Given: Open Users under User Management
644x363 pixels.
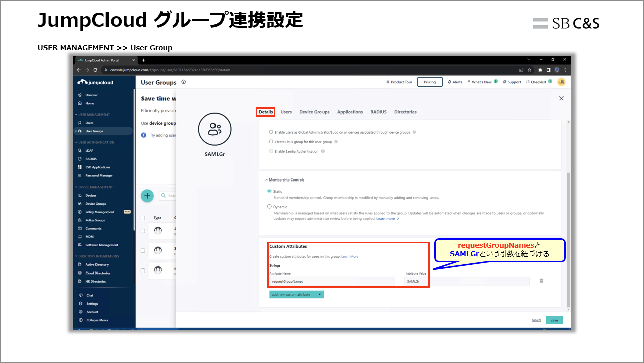Looking at the screenshot, I should (89, 123).
